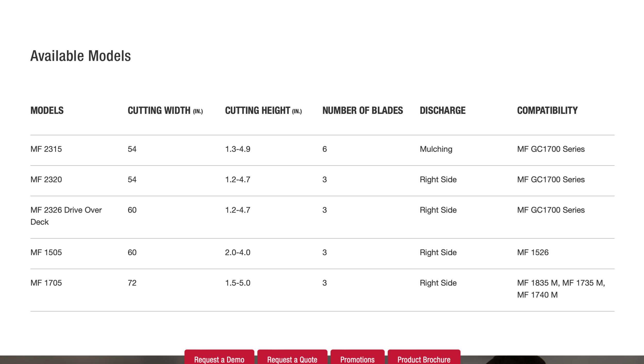
Task: Select cutting height 1.2-4.7 in MF 2320 row
Action: point(238,180)
